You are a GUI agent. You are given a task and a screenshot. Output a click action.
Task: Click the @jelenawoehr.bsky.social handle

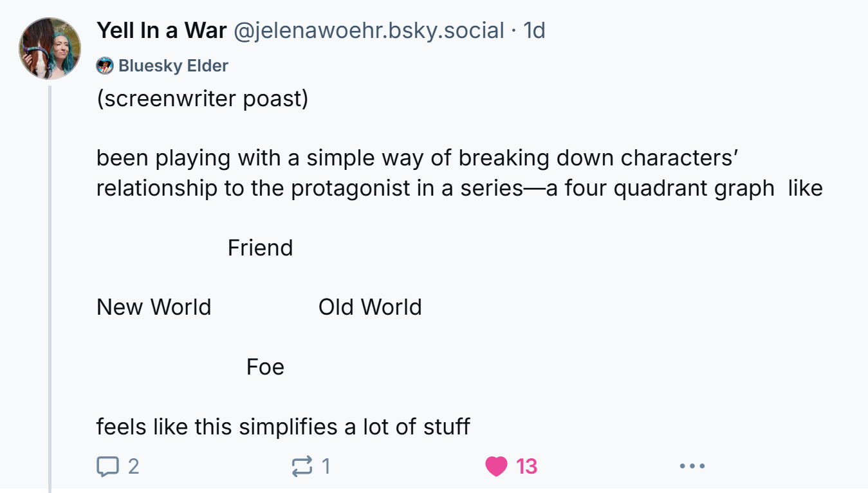pyautogui.click(x=368, y=30)
